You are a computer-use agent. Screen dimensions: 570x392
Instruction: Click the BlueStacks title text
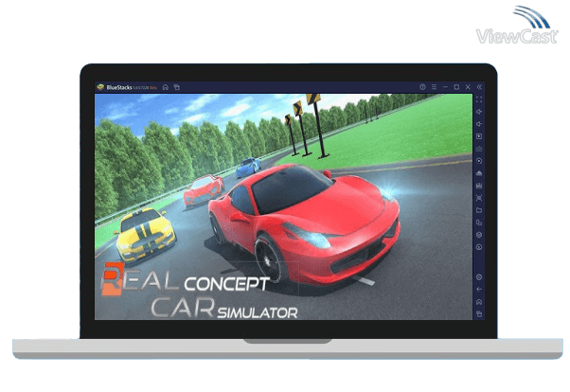point(119,87)
